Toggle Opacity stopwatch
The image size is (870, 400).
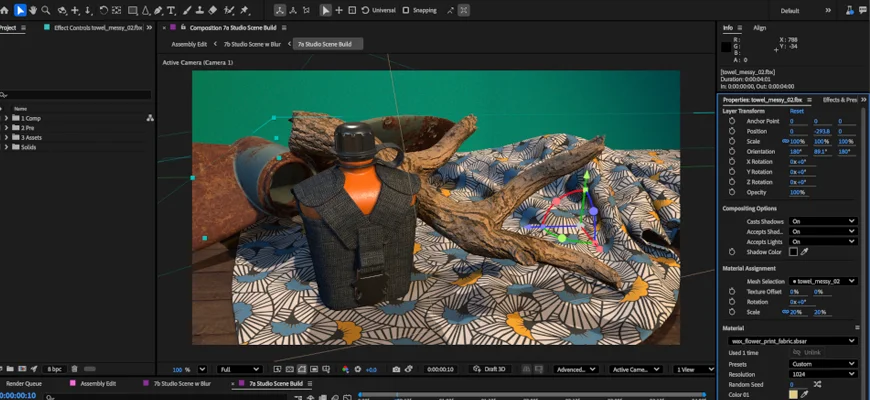pyautogui.click(x=732, y=192)
